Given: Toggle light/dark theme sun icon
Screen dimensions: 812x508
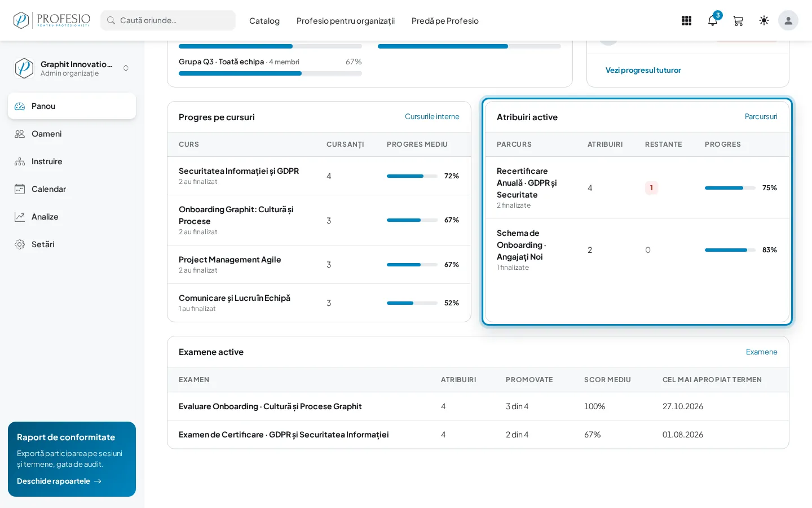Looking at the screenshot, I should 764,21.
